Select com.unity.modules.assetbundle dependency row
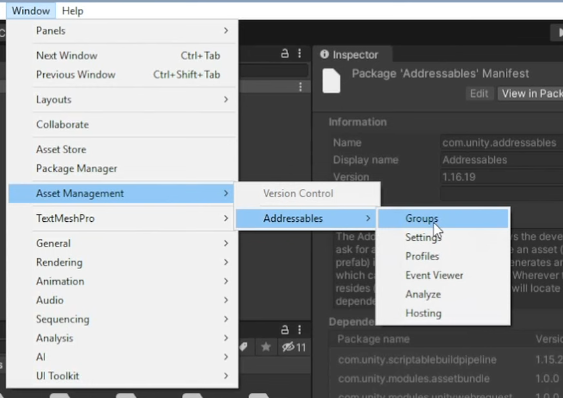Screen dimensions: 563x398 tap(447, 378)
